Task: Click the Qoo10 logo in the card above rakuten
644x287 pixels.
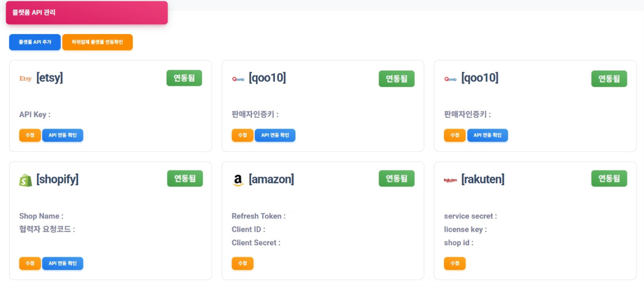Action: point(450,78)
